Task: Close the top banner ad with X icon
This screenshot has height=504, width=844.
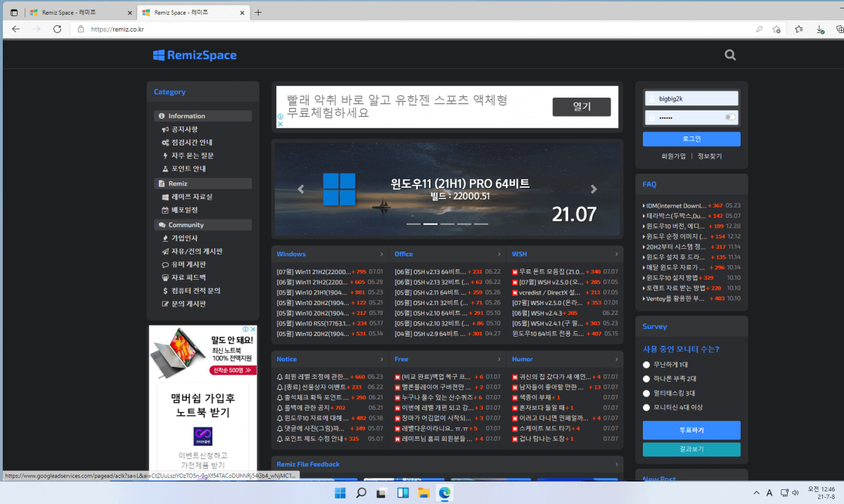Action: (280, 124)
